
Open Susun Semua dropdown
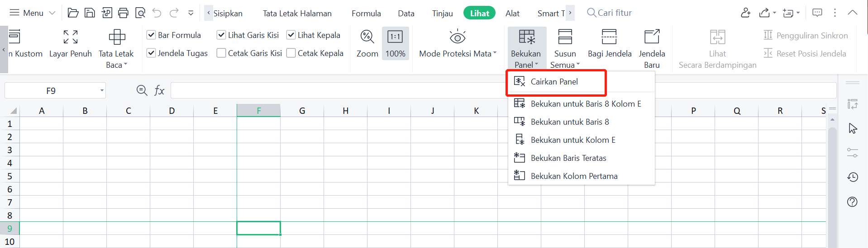(x=565, y=49)
